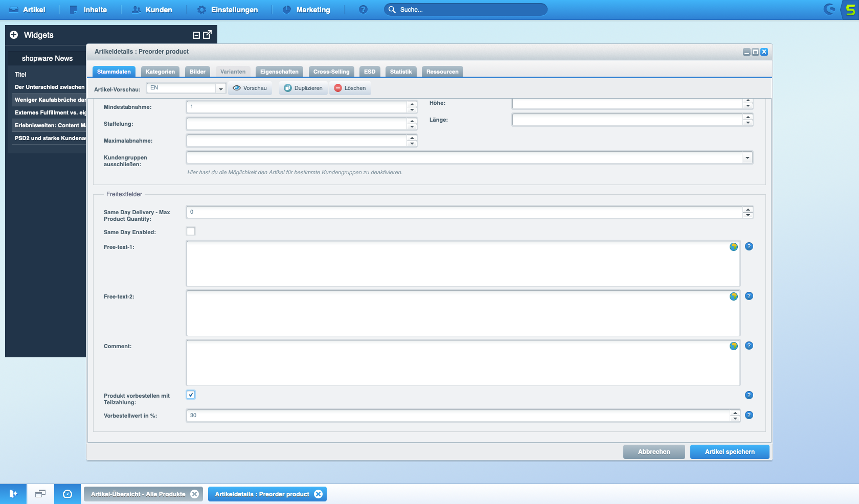Open news item PSD2 und starke Kunden

[x=50, y=138]
